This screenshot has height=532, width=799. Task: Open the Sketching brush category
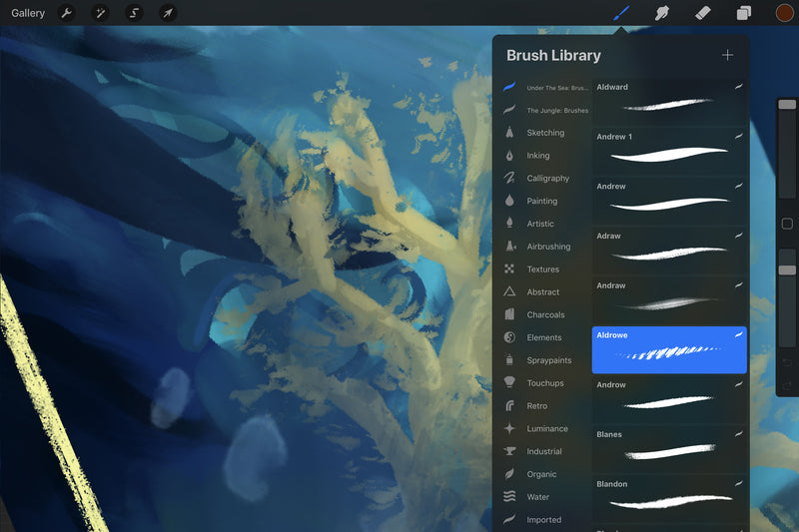(x=545, y=133)
